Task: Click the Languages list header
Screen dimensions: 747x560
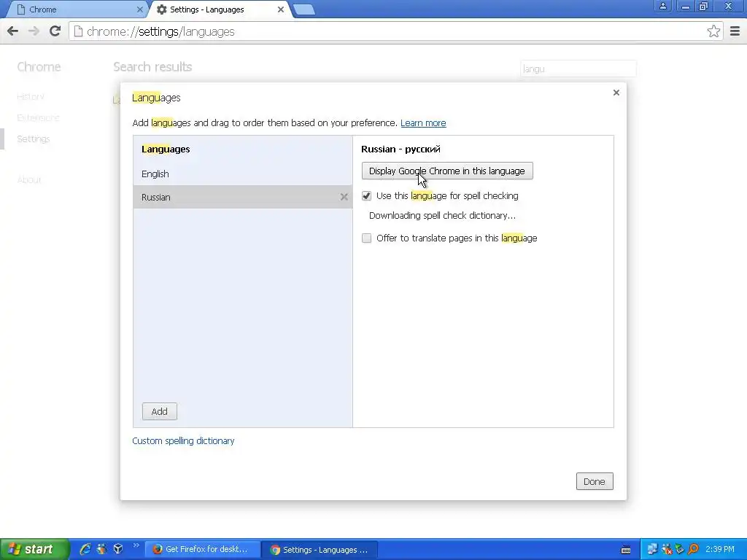Action: (166, 149)
